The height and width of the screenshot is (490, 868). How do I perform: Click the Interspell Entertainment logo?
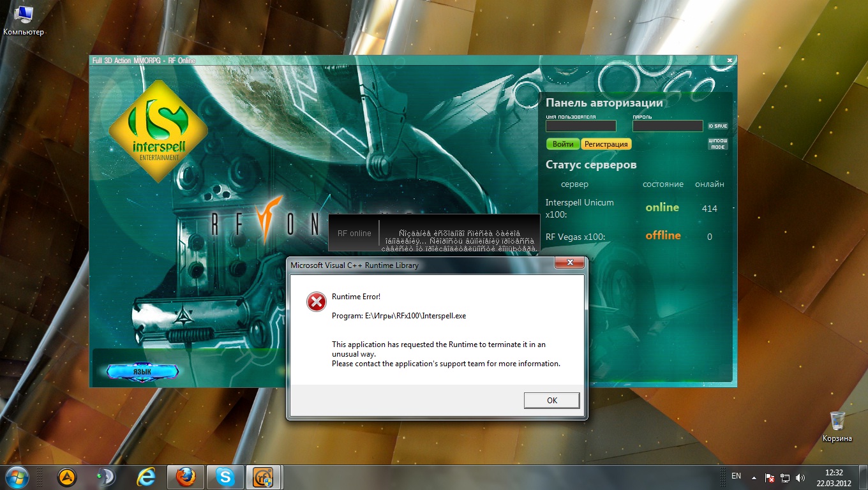click(x=158, y=131)
